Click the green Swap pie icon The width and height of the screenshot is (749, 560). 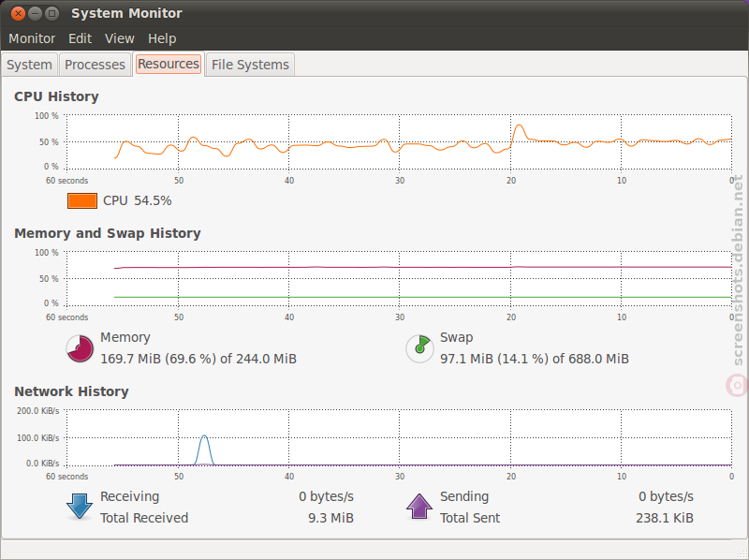pyautogui.click(x=419, y=348)
